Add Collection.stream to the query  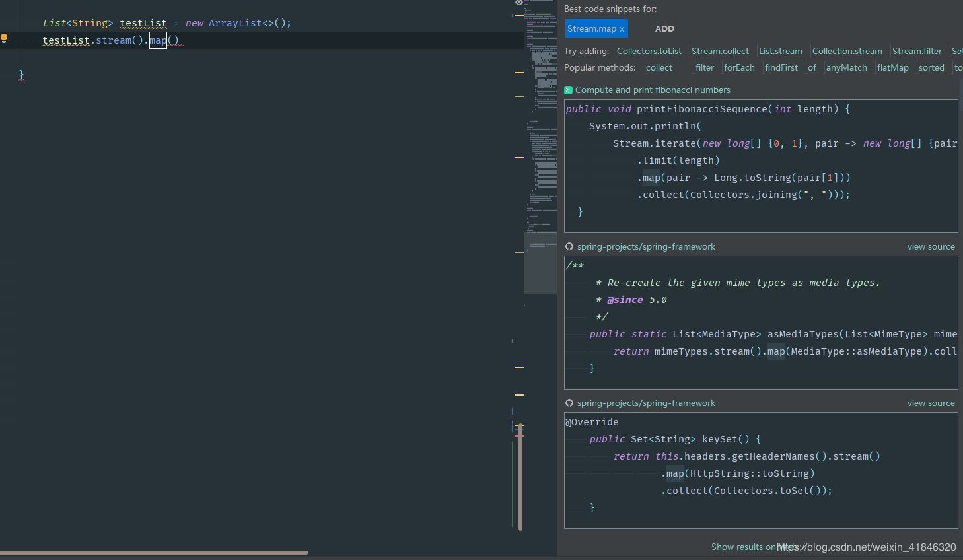coord(847,51)
